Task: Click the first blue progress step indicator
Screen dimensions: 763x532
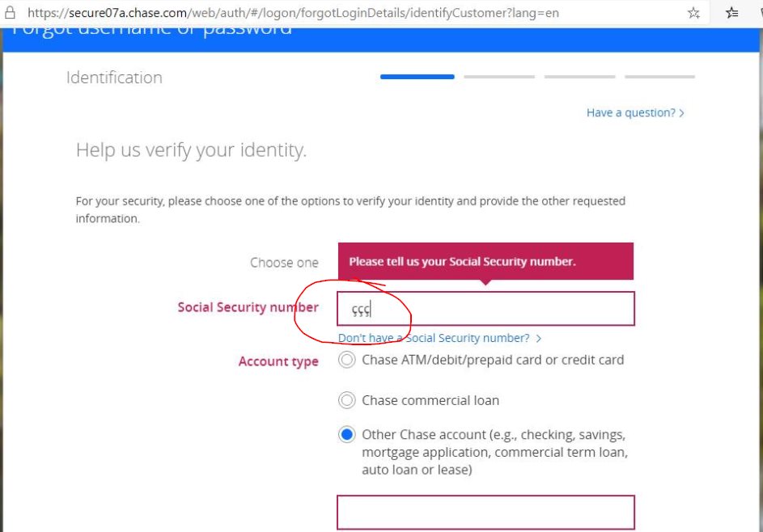Action: coord(416,76)
